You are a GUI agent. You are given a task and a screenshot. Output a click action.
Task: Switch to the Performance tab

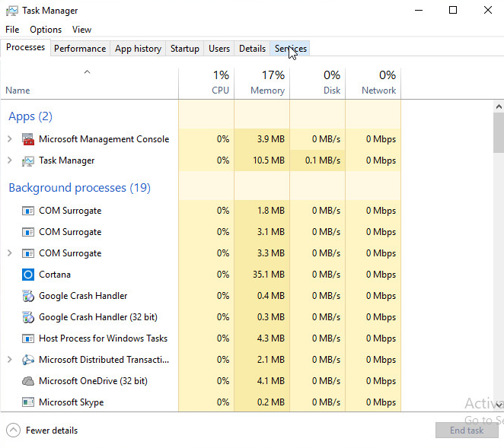pos(80,49)
